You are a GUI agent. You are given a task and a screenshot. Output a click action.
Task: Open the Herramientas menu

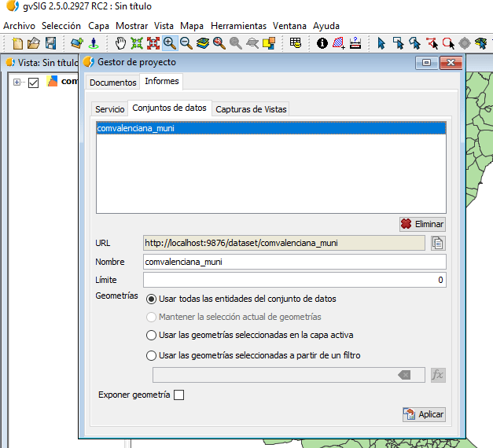238,25
